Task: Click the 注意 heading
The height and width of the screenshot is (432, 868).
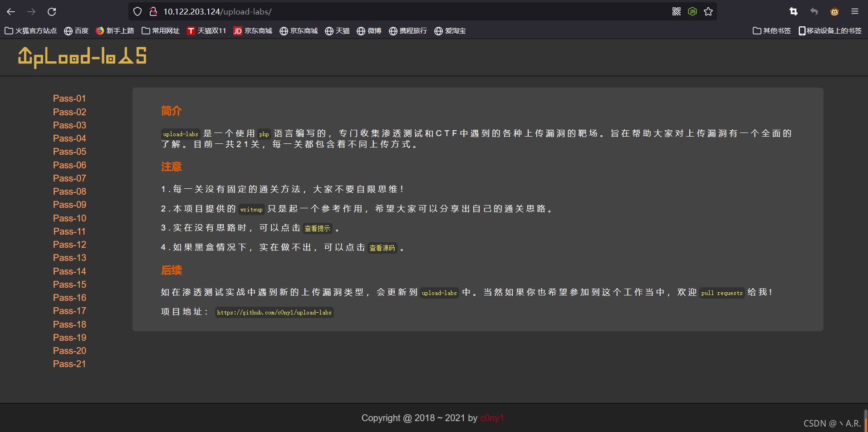Action: tap(172, 167)
